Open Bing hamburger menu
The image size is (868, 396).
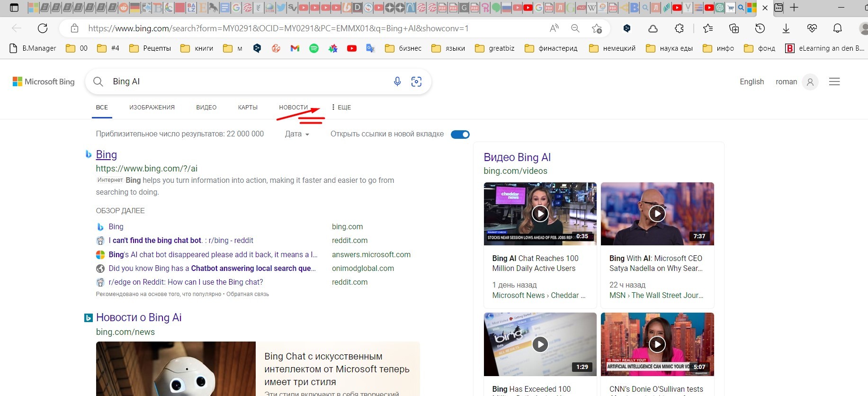(x=834, y=81)
